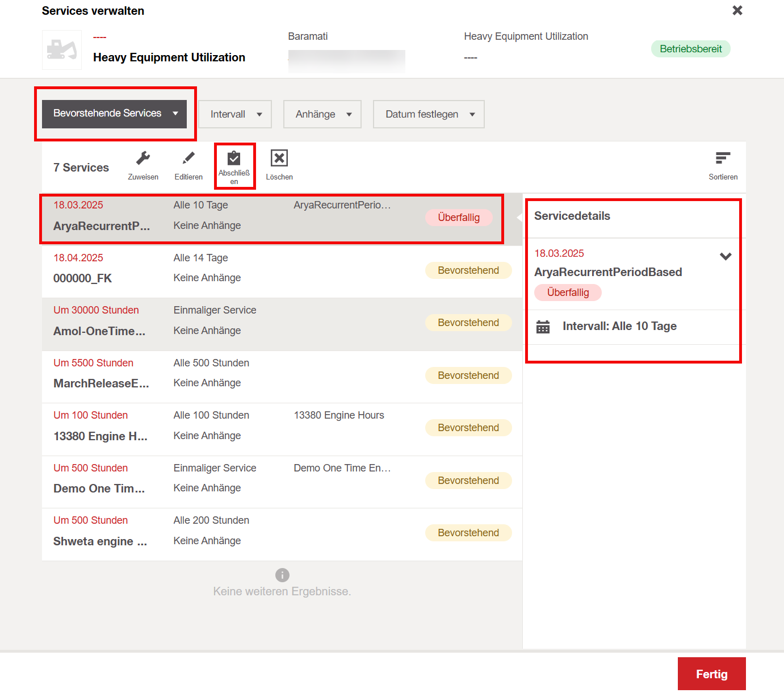This screenshot has height=693, width=784.
Task: Click the Überfällig badge in the service list
Action: tap(459, 218)
